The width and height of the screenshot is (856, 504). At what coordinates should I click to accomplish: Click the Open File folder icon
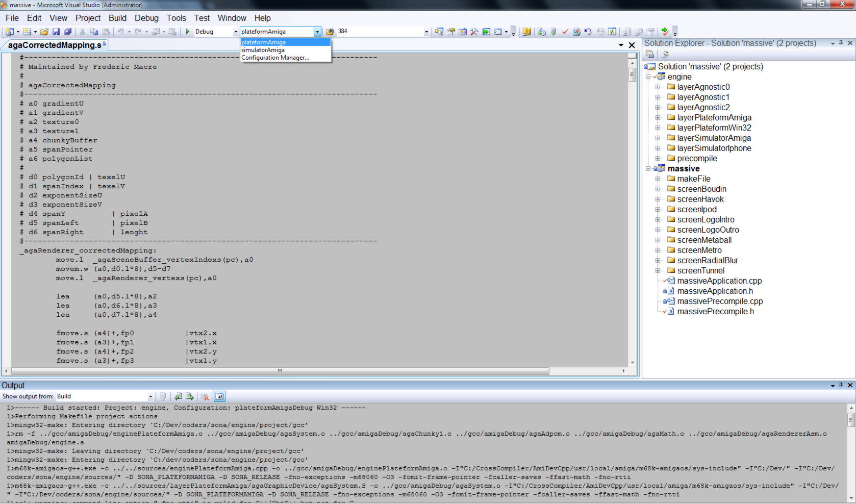[44, 32]
